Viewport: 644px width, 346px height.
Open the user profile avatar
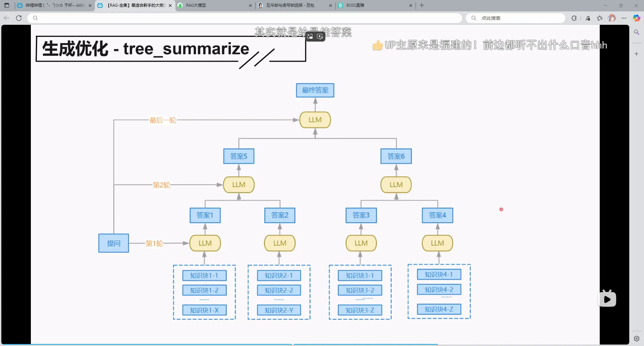pos(612,18)
